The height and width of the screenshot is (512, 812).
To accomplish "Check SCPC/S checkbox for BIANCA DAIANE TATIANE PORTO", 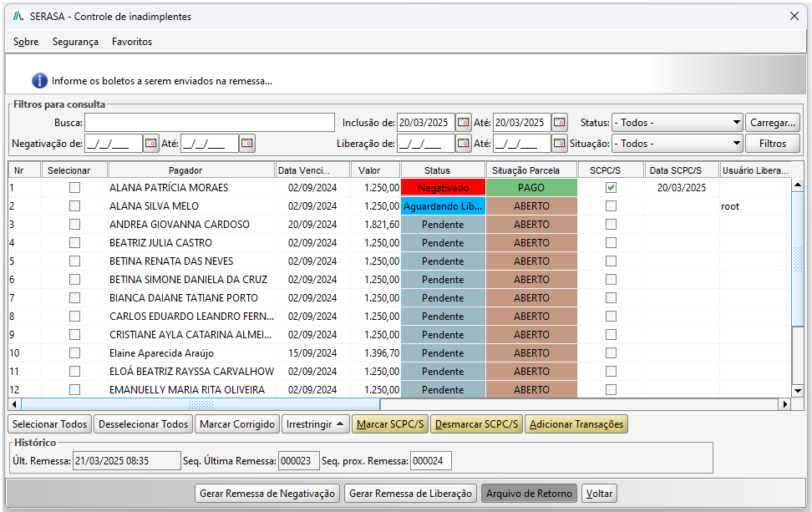I will pos(611,297).
